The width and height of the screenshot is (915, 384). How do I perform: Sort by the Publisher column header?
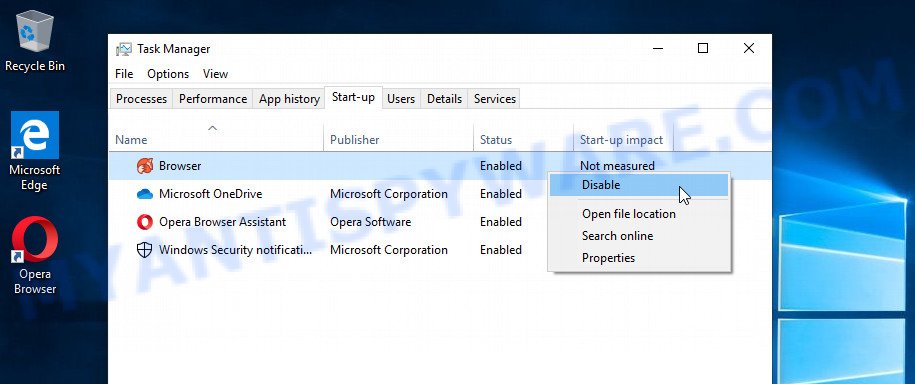coord(399,139)
